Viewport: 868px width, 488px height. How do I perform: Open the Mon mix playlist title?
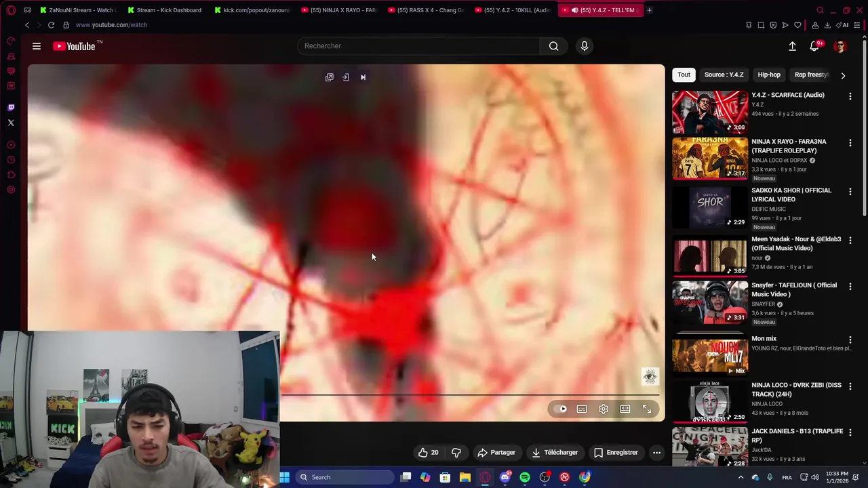764,338
